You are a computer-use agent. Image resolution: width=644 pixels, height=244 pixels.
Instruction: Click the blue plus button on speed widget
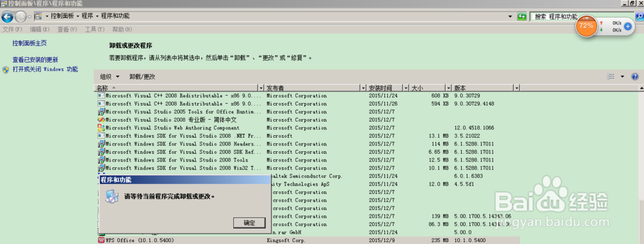627,26
